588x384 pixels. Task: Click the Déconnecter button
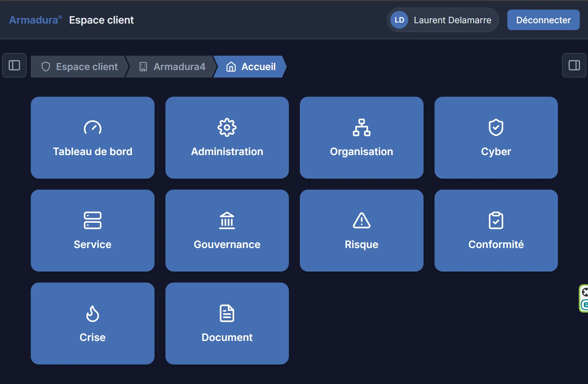click(x=543, y=20)
